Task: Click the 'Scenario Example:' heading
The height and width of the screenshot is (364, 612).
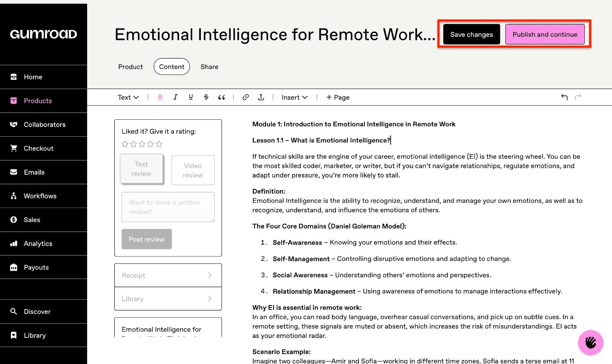Action: [x=282, y=352]
